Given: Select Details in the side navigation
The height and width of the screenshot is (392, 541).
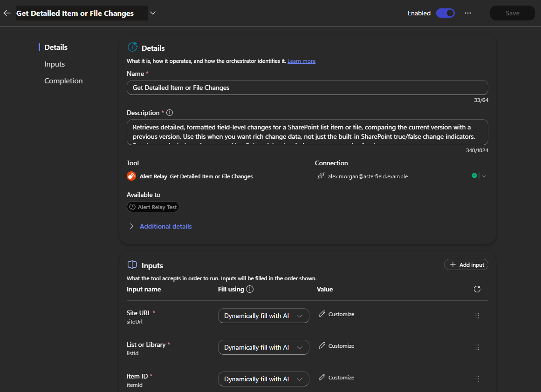Looking at the screenshot, I should click(56, 47).
